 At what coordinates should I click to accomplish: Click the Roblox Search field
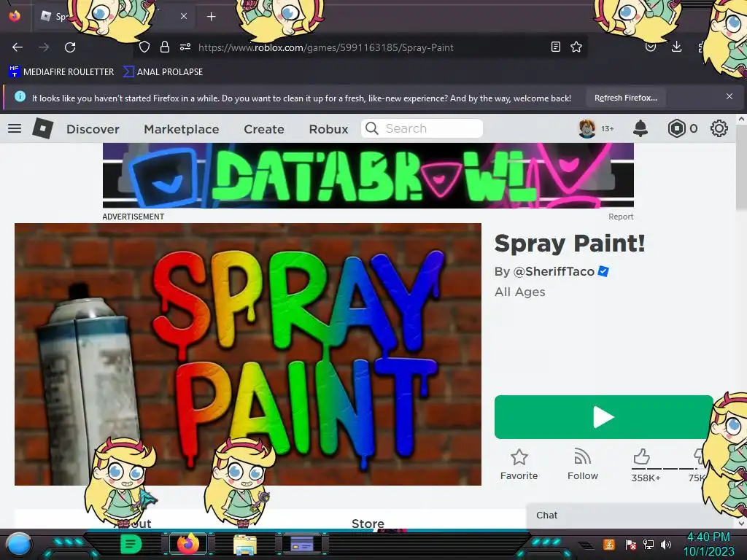pyautogui.click(x=422, y=128)
